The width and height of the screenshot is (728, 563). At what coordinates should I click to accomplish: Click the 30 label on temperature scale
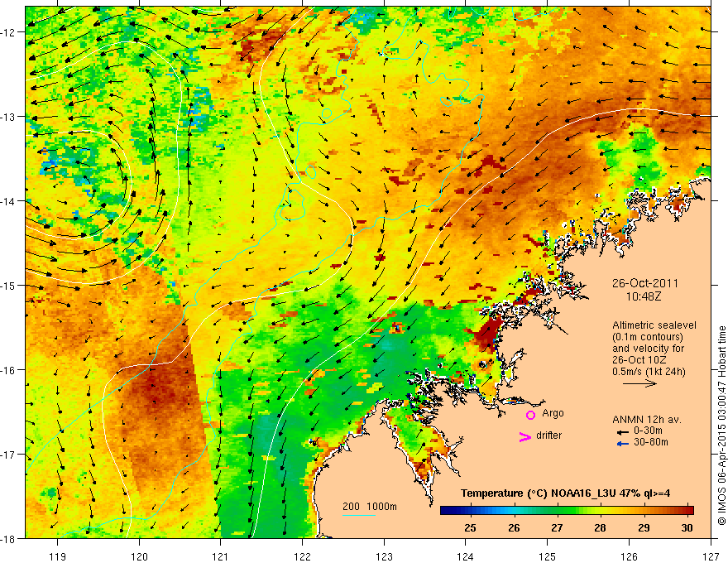tap(687, 527)
